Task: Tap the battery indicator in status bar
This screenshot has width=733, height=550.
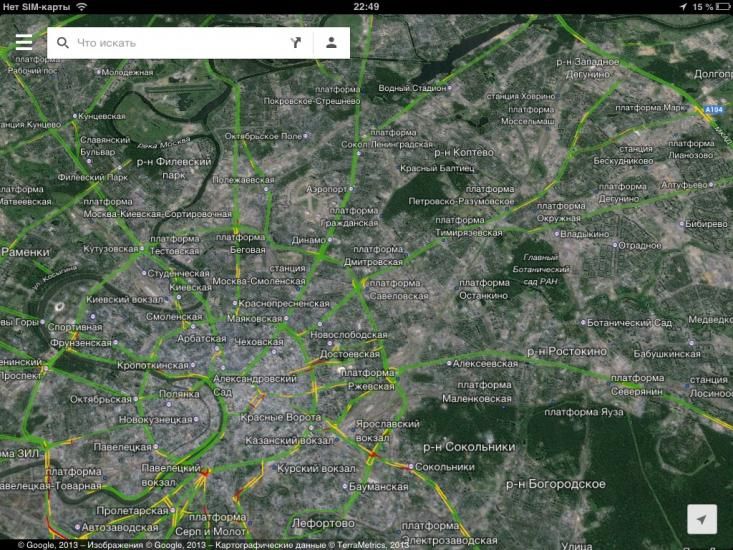Action: coord(723,7)
